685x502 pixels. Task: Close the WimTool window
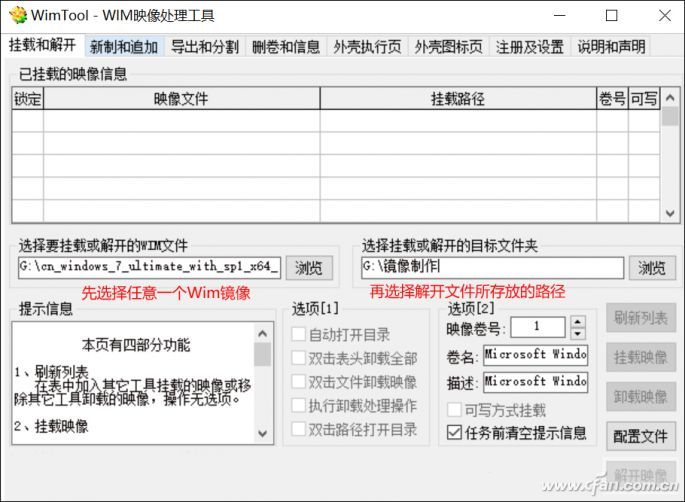pyautogui.click(x=664, y=15)
